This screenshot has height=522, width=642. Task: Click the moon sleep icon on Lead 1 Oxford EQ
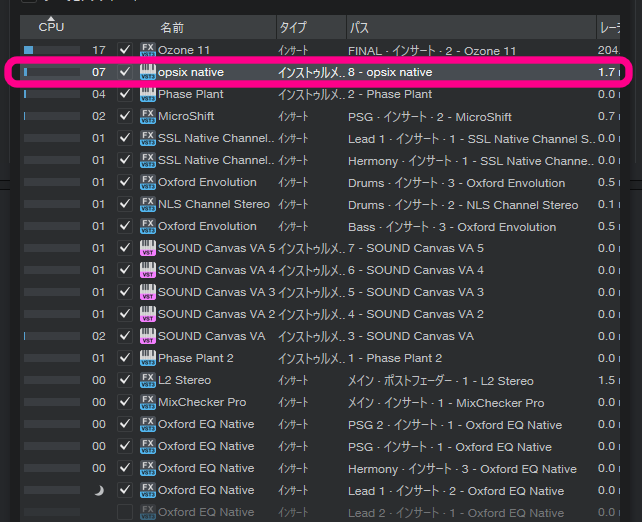tap(99, 490)
